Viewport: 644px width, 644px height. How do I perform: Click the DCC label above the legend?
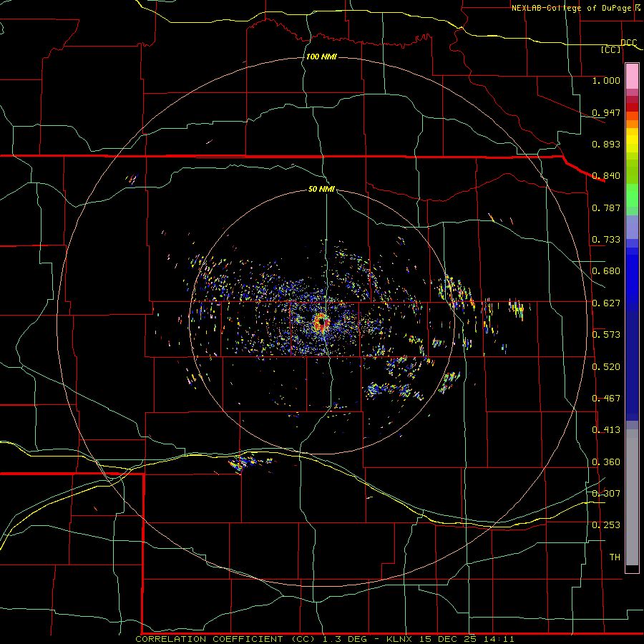[x=628, y=43]
